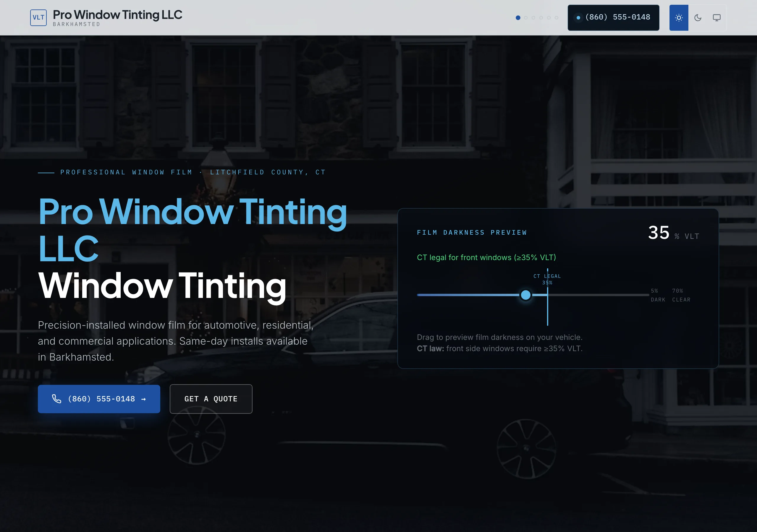Viewport: 757px width, 532px height.
Task: Jump to fourth section navigation dot
Action: 541,18
